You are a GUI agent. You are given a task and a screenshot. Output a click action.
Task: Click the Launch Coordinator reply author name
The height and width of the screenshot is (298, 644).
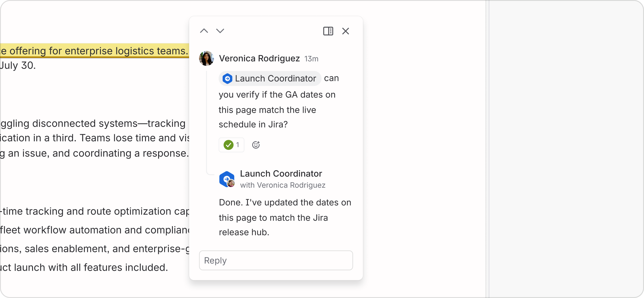point(281,173)
